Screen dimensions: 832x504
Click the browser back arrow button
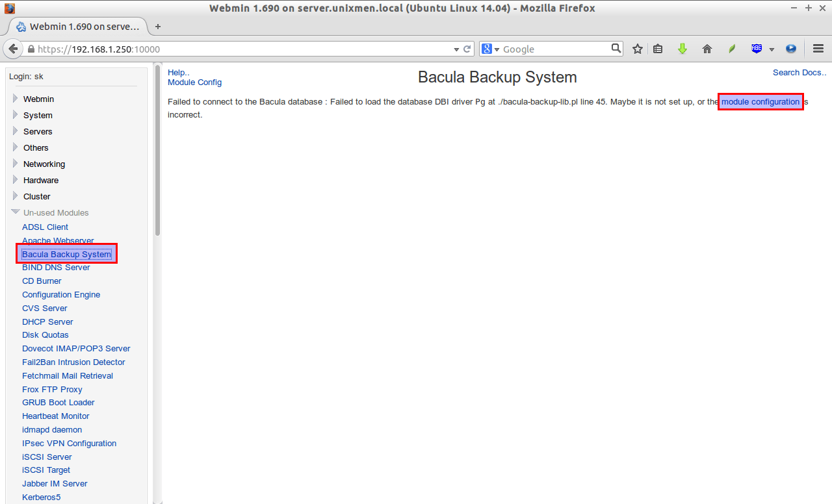point(13,49)
